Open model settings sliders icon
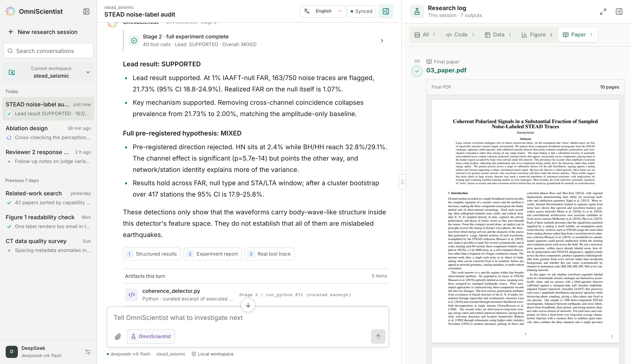Image resolution: width=631 pixels, height=364 pixels. pyautogui.click(x=88, y=352)
